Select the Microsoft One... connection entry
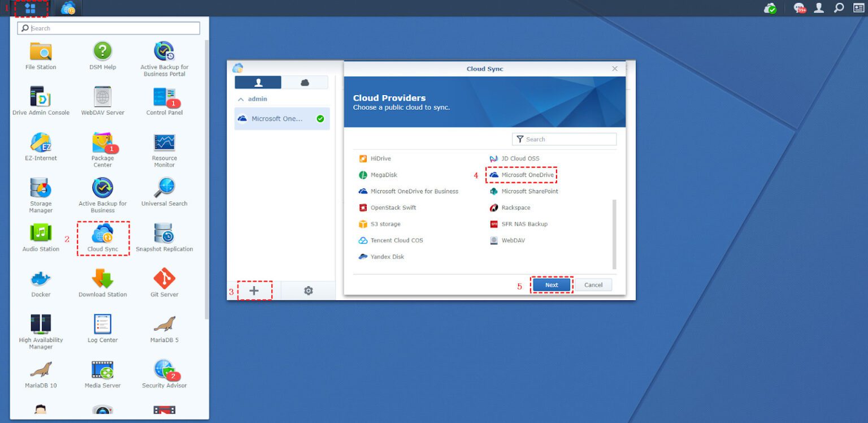Viewport: 868px width, 423px height. point(282,119)
